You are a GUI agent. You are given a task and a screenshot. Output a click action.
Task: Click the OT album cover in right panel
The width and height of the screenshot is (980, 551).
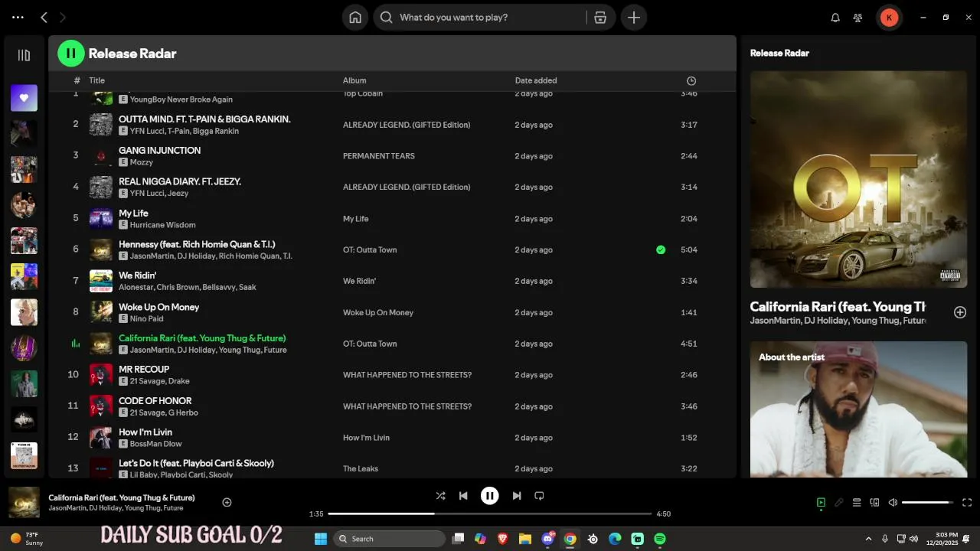[x=858, y=179]
